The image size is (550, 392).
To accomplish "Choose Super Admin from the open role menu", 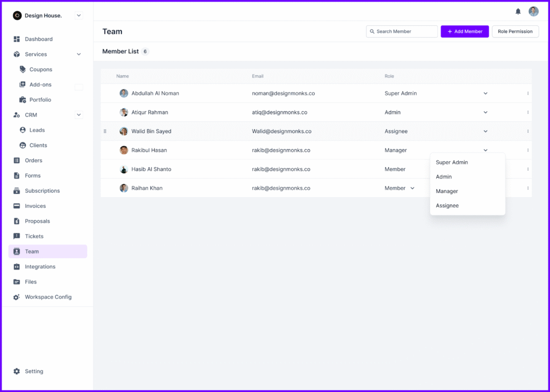I will pyautogui.click(x=452, y=162).
